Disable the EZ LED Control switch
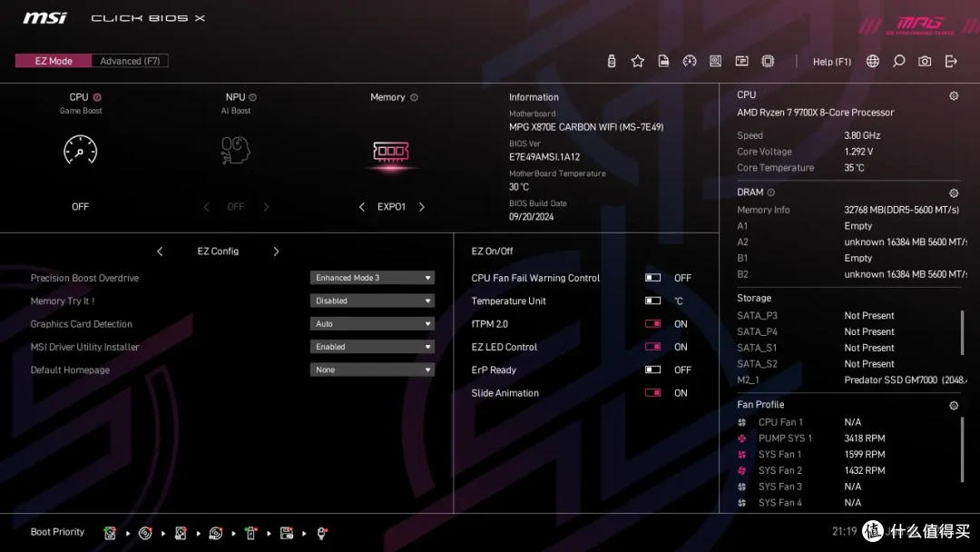Image resolution: width=980 pixels, height=552 pixels. (653, 347)
